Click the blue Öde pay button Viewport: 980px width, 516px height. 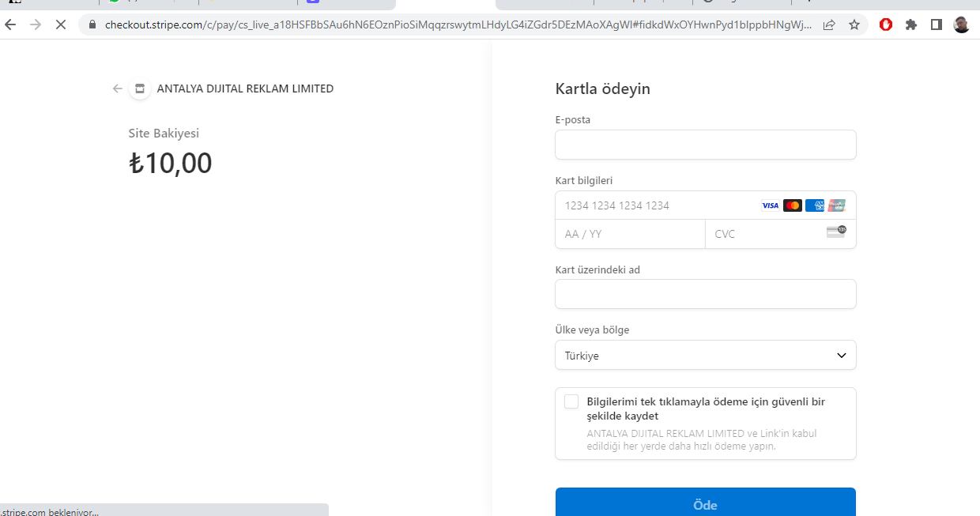(x=706, y=502)
